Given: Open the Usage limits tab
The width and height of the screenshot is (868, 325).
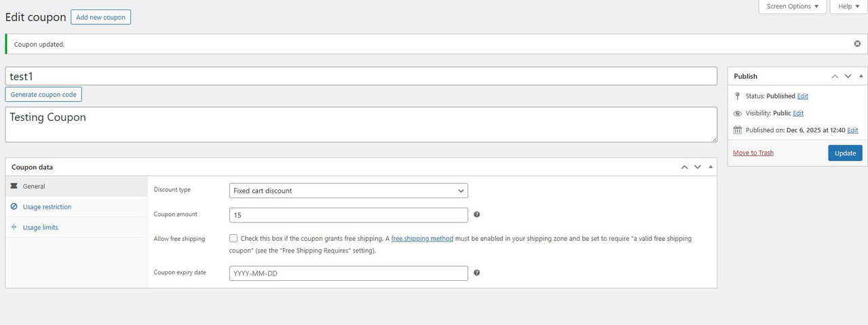Looking at the screenshot, I should tap(76, 227).
